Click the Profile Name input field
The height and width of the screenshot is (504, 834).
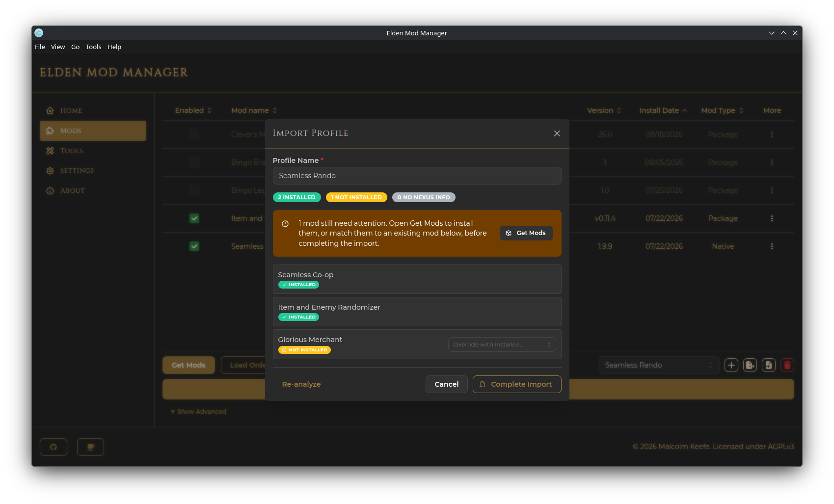pos(417,176)
